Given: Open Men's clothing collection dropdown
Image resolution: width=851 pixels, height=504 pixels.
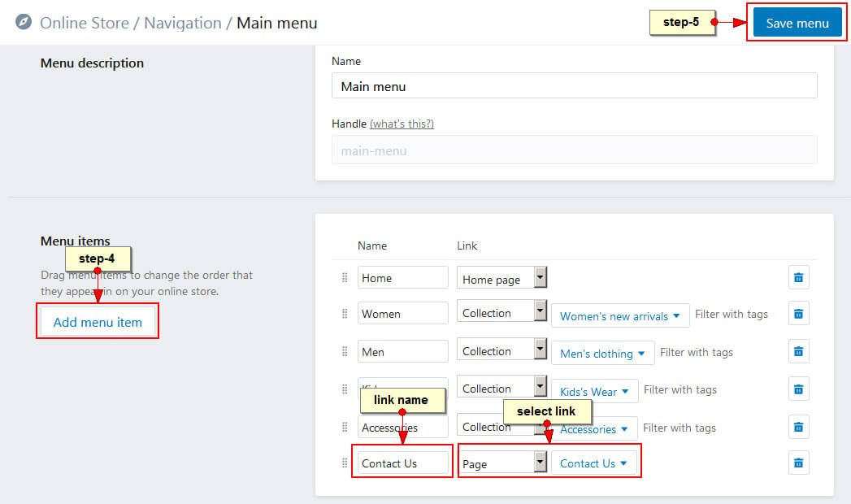Looking at the screenshot, I should (x=602, y=354).
